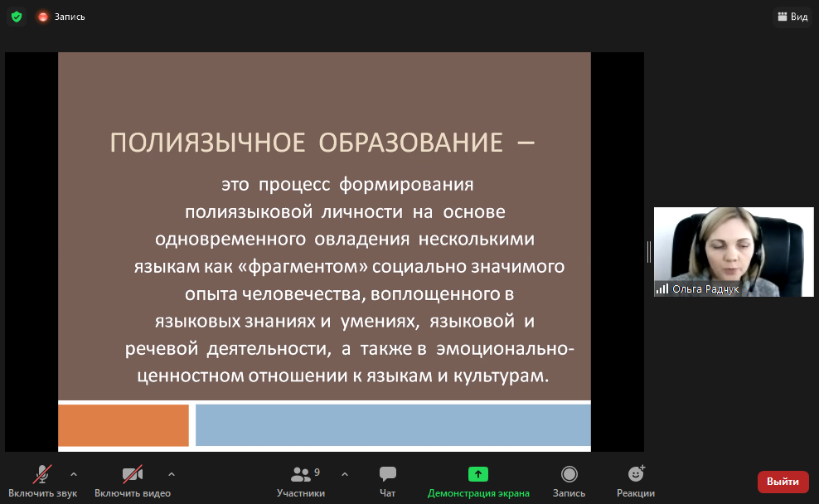Open the Участники participants panel
Viewport: 819px width, 504px height.
(x=301, y=482)
